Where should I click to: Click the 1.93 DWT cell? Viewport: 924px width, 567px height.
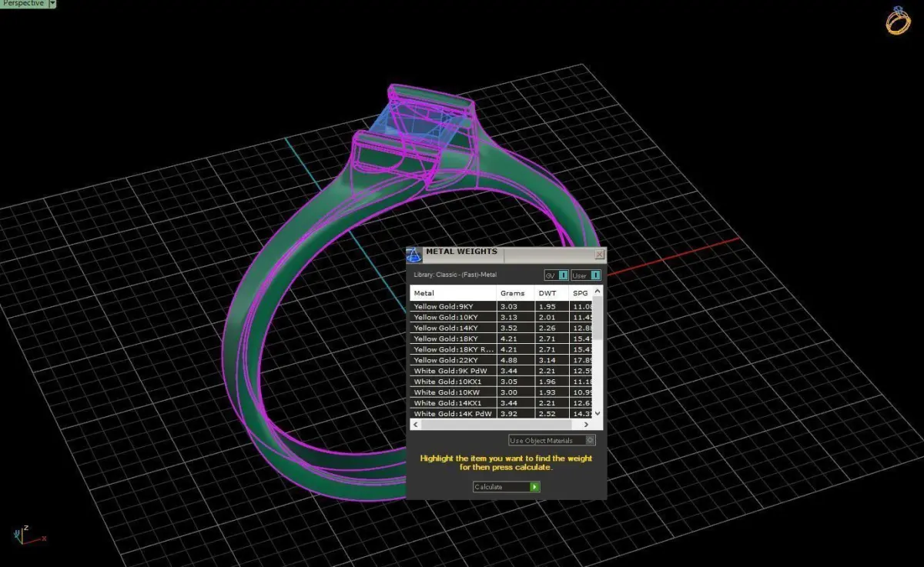tap(551, 392)
